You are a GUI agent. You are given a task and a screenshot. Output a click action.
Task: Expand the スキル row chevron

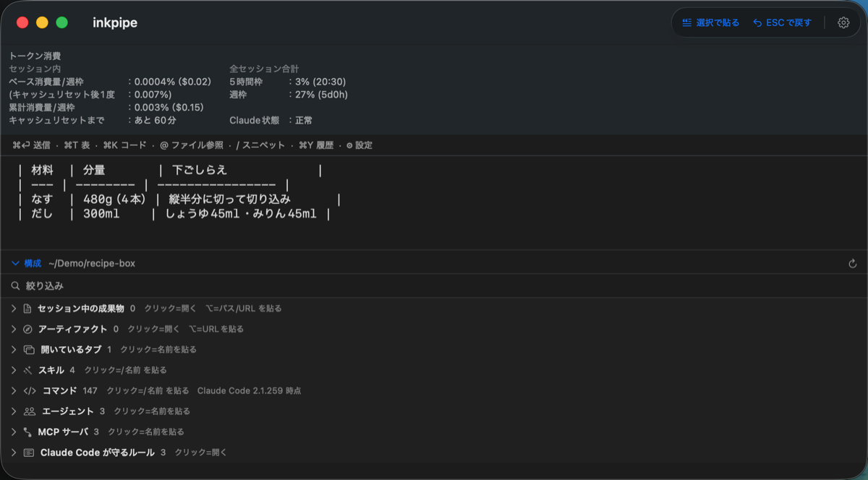[14, 370]
